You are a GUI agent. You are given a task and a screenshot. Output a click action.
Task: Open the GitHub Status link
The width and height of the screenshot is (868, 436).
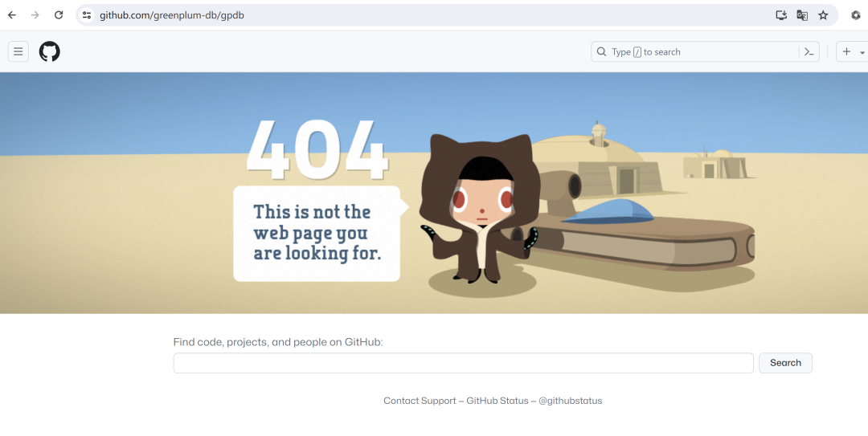[x=497, y=401]
